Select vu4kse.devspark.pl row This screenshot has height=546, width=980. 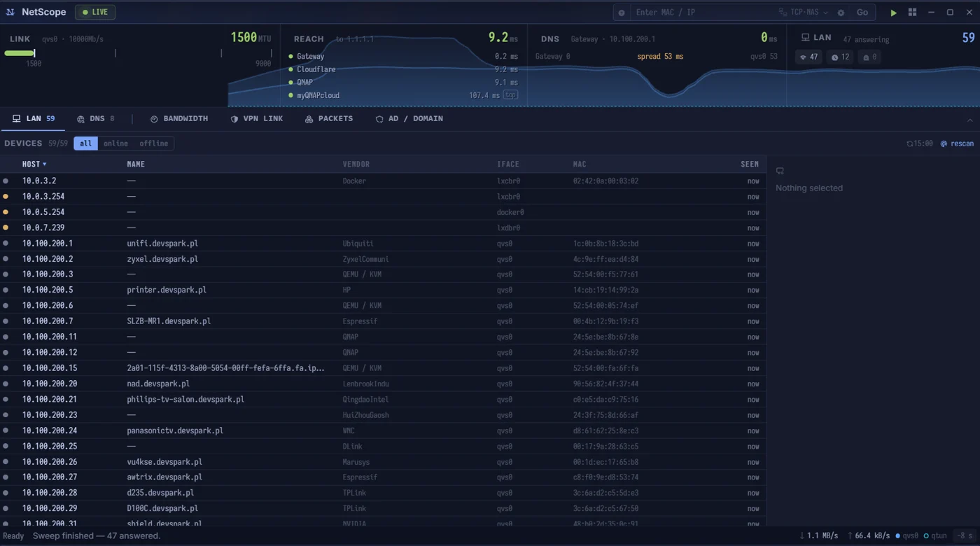(x=383, y=462)
